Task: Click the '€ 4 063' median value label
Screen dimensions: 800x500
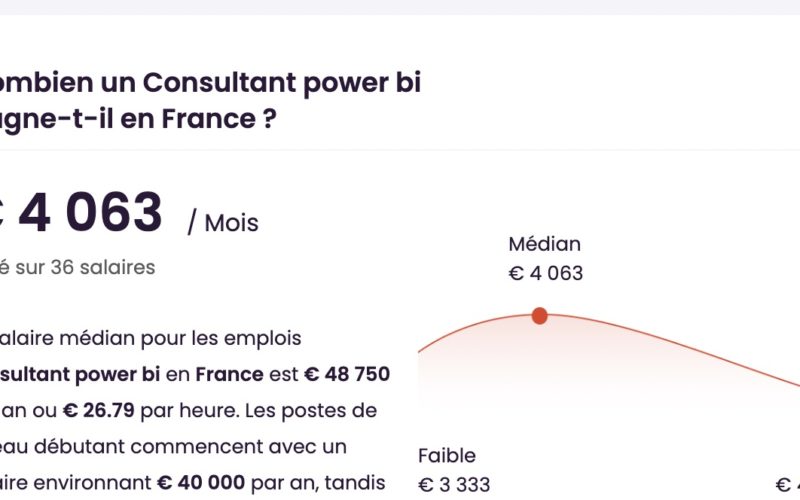Action: pyautogui.click(x=545, y=273)
